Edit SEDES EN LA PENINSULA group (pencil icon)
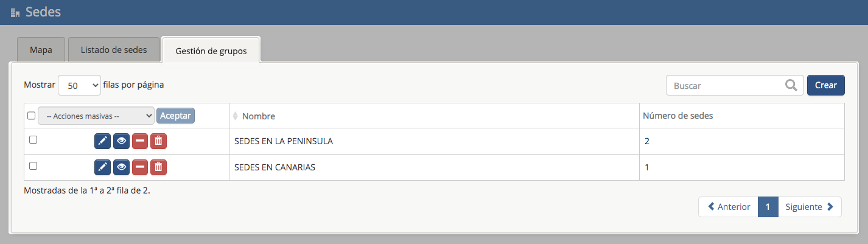This screenshot has width=868, height=244. point(102,141)
